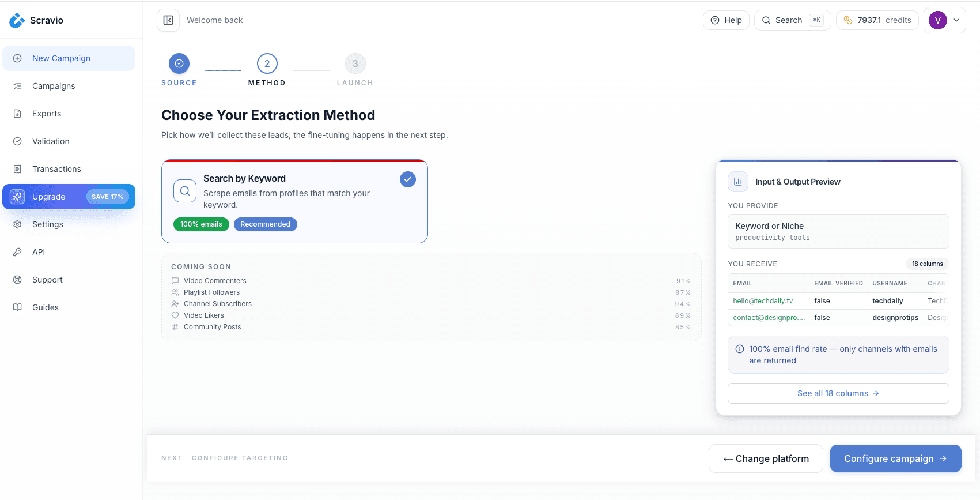Click See all 18 columns
This screenshot has width=980, height=500.
(838, 393)
